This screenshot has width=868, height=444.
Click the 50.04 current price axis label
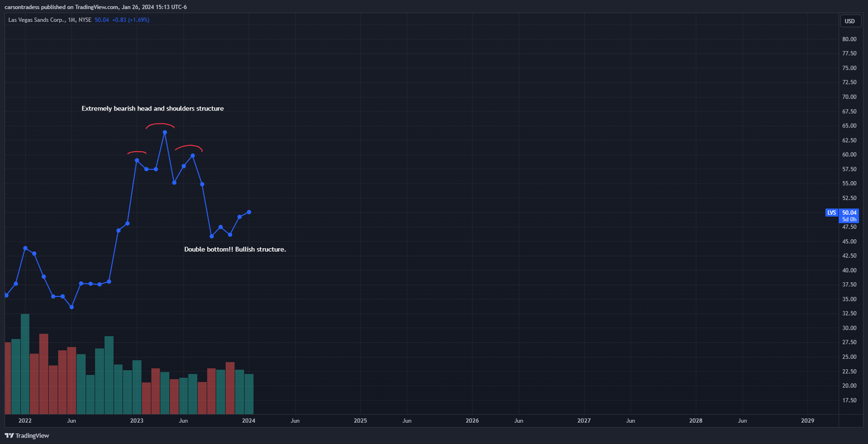[x=849, y=213]
